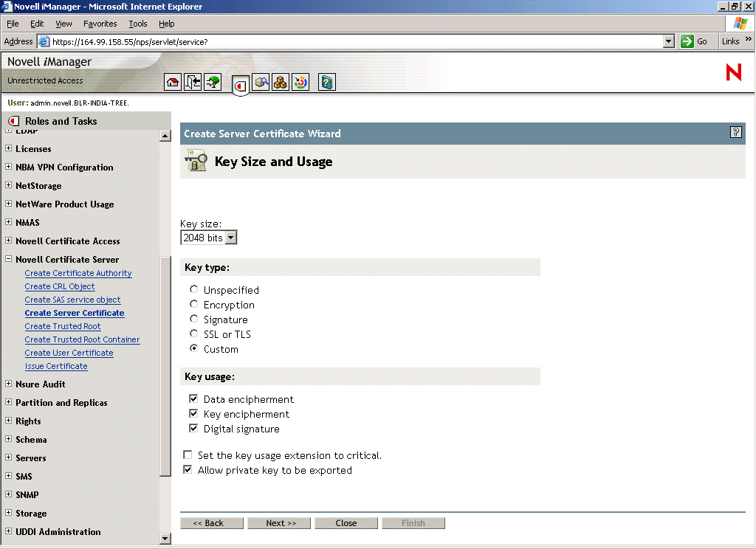The image size is (756, 549).
Task: Expand UDDI Administration role
Action: pyautogui.click(x=9, y=531)
